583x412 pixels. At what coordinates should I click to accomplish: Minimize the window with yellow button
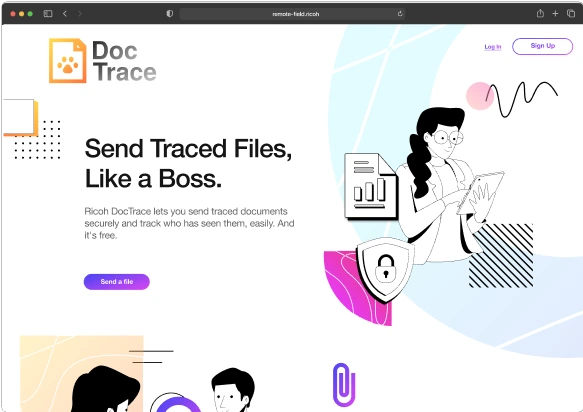[22, 14]
